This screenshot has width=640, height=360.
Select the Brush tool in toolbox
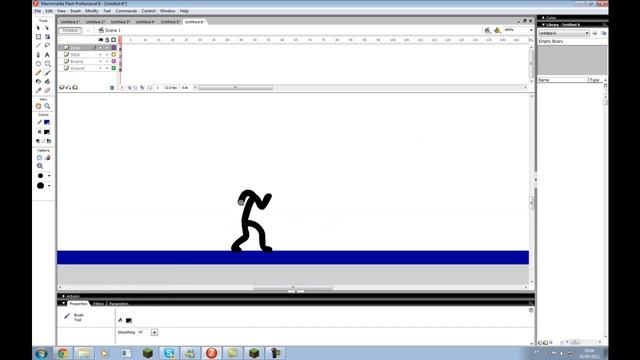click(x=47, y=73)
